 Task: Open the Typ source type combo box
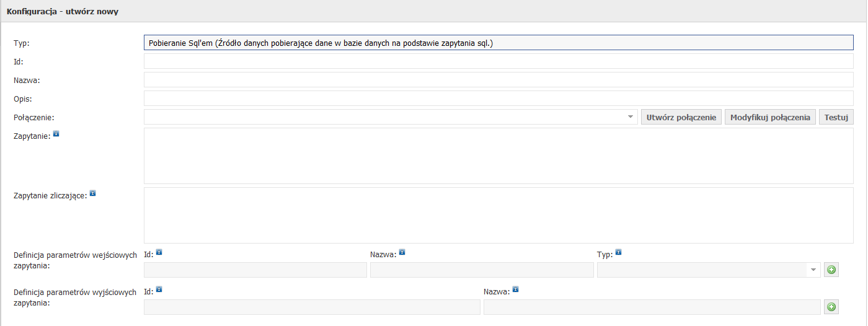[498, 43]
